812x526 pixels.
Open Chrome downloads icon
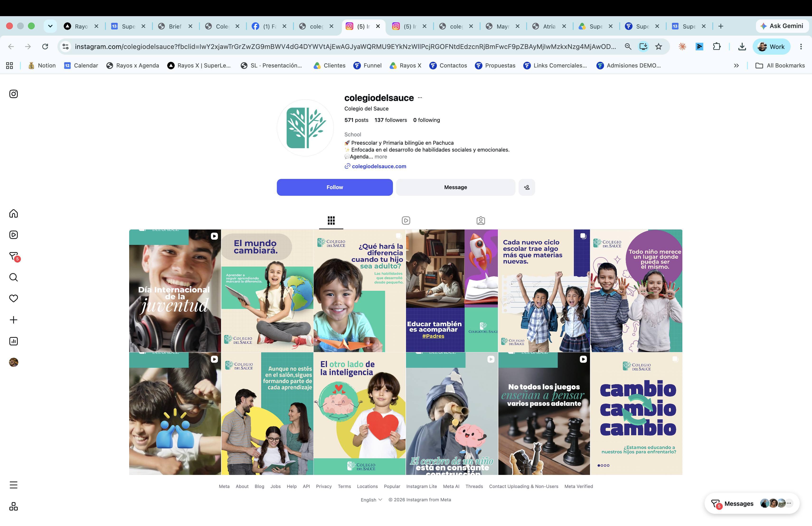coord(742,46)
